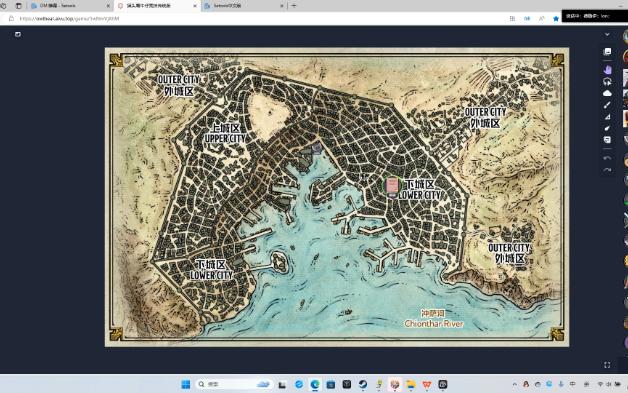This screenshot has width=628, height=393.
Task: Close the first browser tab
Action: [x=108, y=6]
